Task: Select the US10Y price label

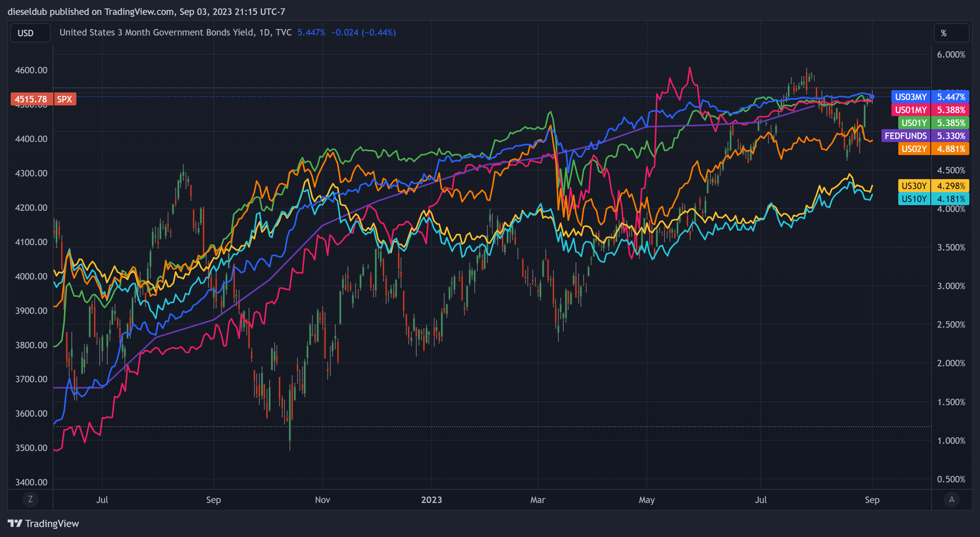Action: click(x=934, y=199)
